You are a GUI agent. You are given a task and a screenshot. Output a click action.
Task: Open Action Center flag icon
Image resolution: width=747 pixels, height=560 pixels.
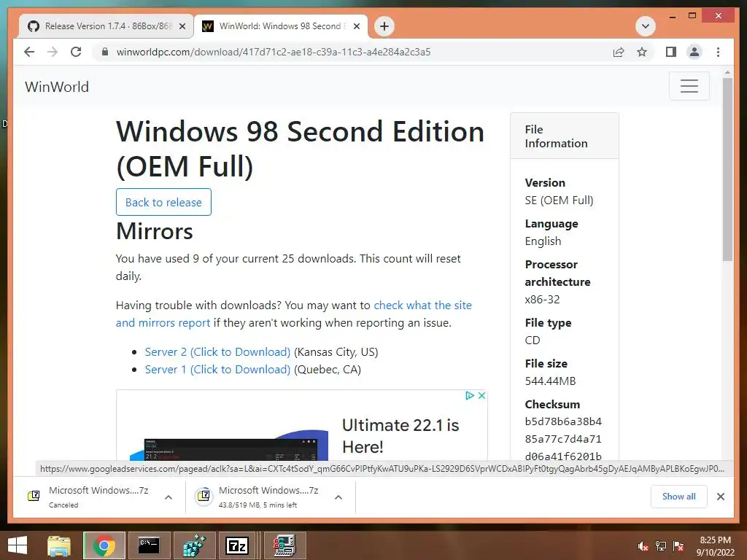pos(678,546)
